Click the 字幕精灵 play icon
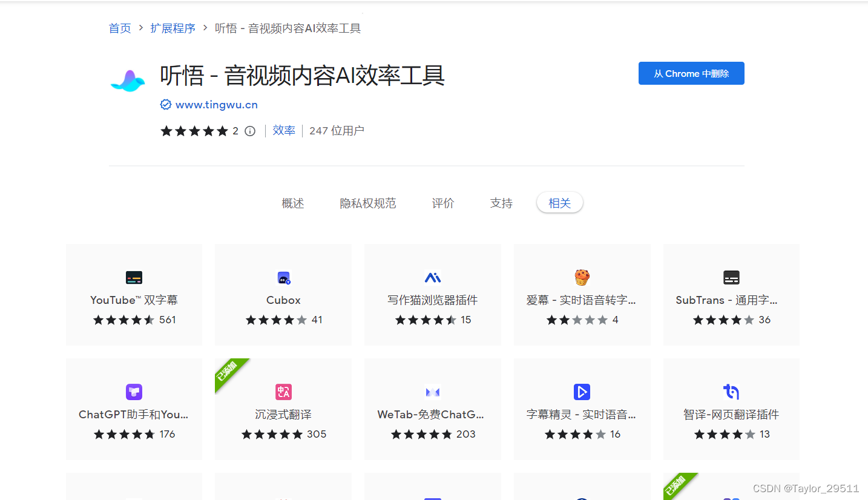The image size is (868, 500). tap(582, 392)
